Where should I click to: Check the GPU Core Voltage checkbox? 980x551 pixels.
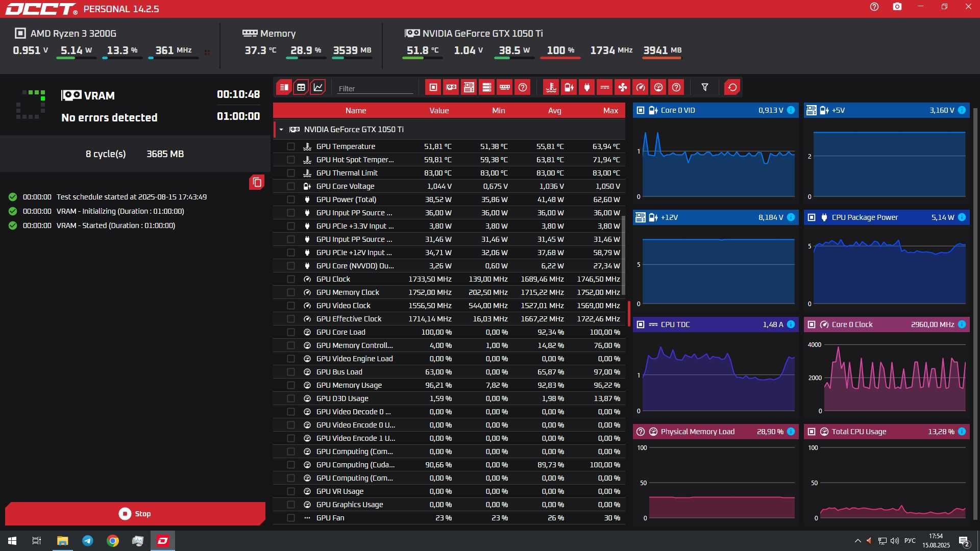(x=291, y=186)
